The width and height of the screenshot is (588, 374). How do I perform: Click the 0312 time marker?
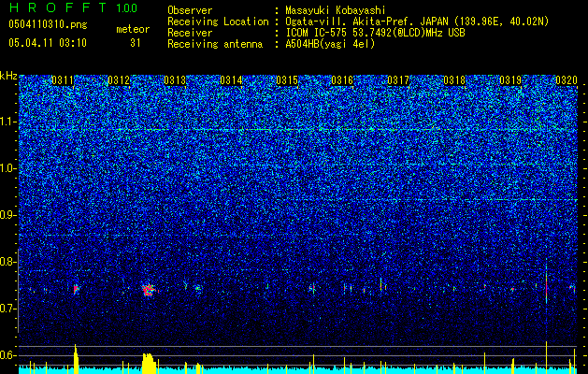pos(119,80)
